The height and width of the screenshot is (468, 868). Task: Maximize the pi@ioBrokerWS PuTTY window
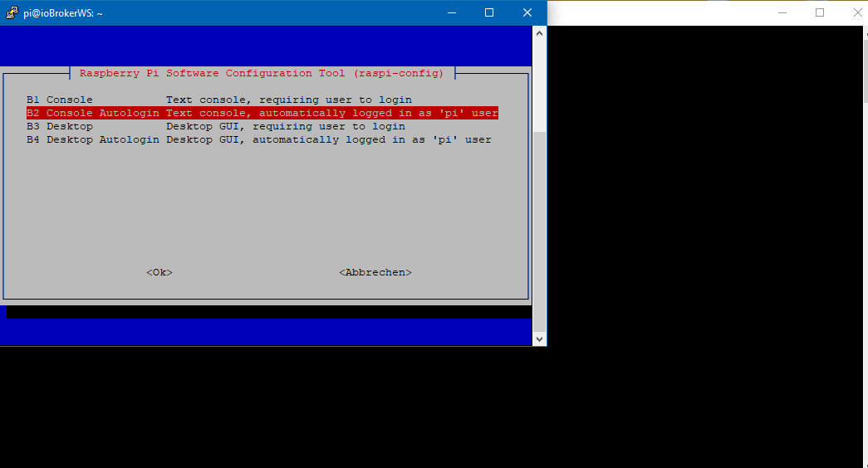pyautogui.click(x=489, y=12)
